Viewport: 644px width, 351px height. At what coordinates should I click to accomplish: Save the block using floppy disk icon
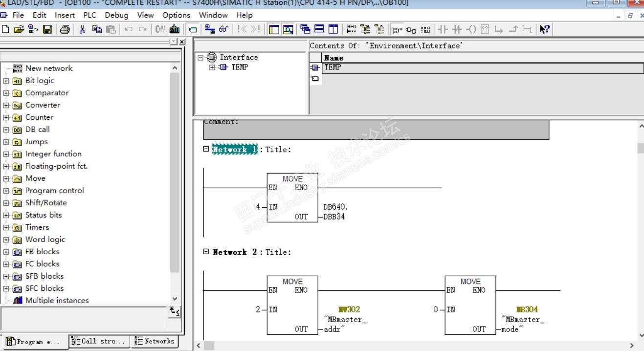coord(47,29)
